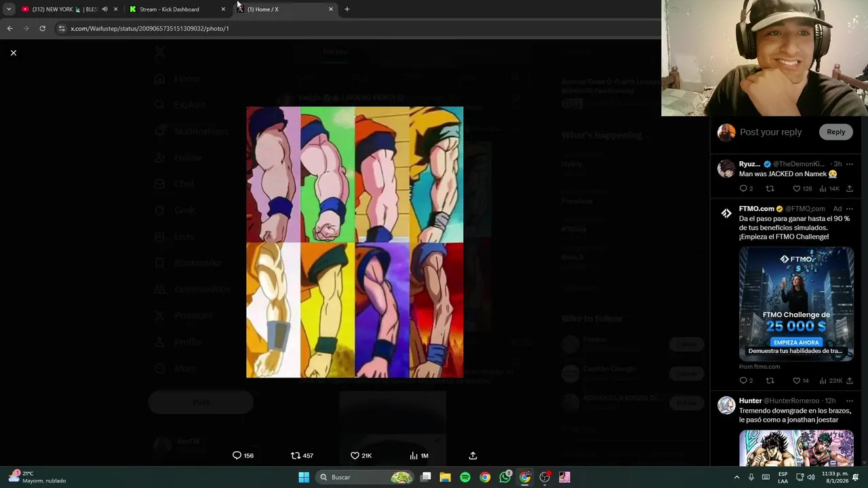Image resolution: width=868 pixels, height=488 pixels.
Task: Open Spotify from the taskbar
Action: (465, 477)
